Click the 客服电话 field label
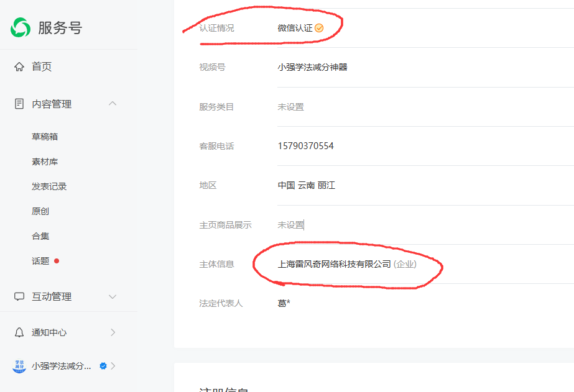This screenshot has width=574, height=392. point(216,146)
